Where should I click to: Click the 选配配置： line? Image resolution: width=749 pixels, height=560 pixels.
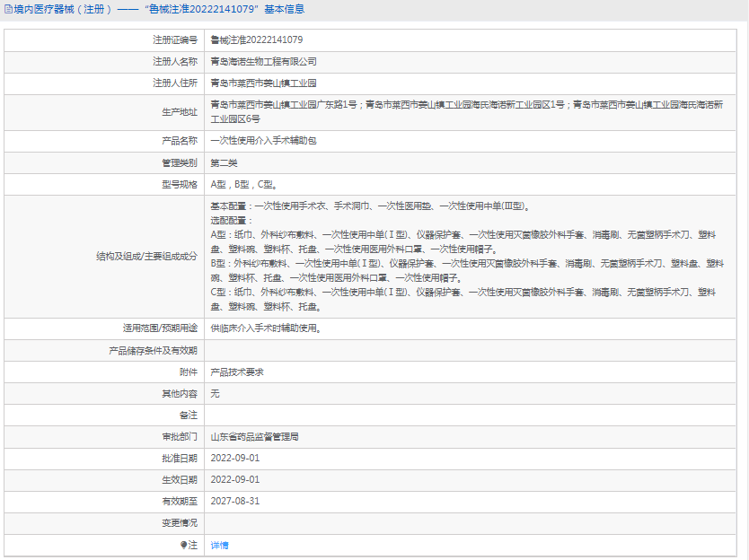[x=232, y=221]
